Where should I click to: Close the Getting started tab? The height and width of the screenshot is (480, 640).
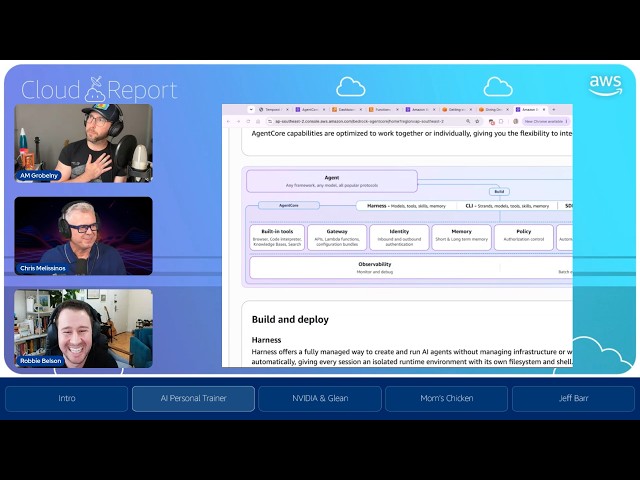tap(471, 109)
